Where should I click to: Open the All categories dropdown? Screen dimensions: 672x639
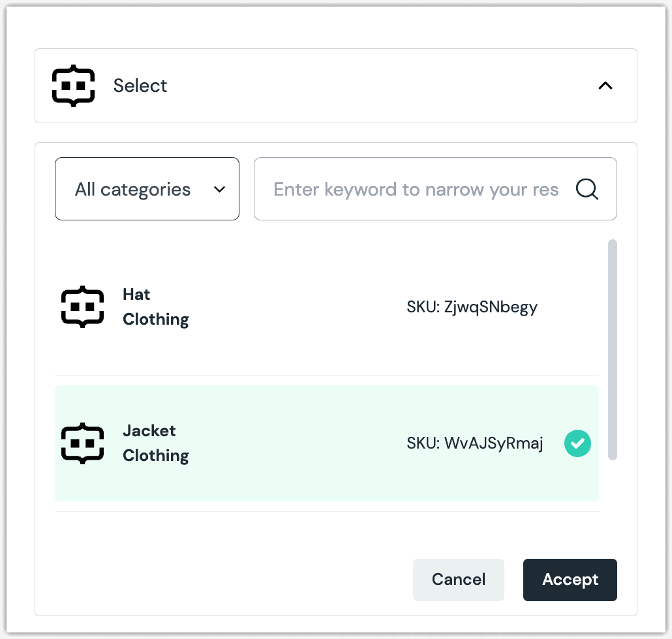click(147, 188)
